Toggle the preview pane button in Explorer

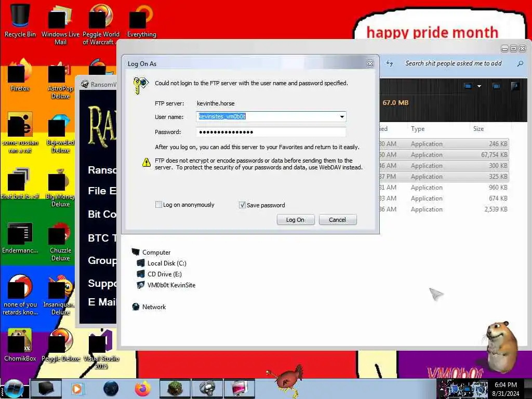click(496, 86)
